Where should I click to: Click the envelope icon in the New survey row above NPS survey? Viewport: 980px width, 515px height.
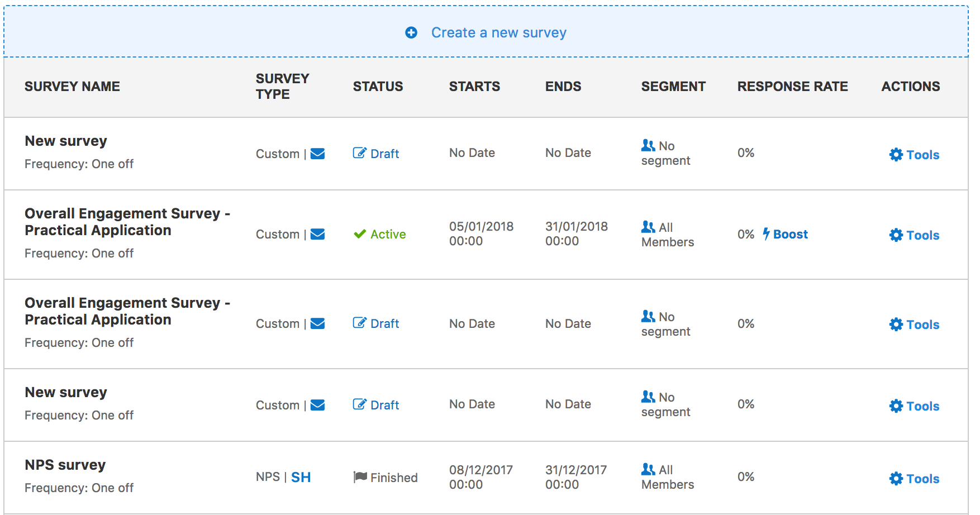coord(318,405)
